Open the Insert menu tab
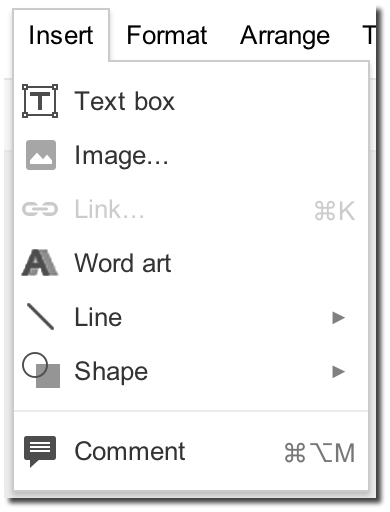Image resolution: width=390 pixels, height=512 pixels. (61, 35)
